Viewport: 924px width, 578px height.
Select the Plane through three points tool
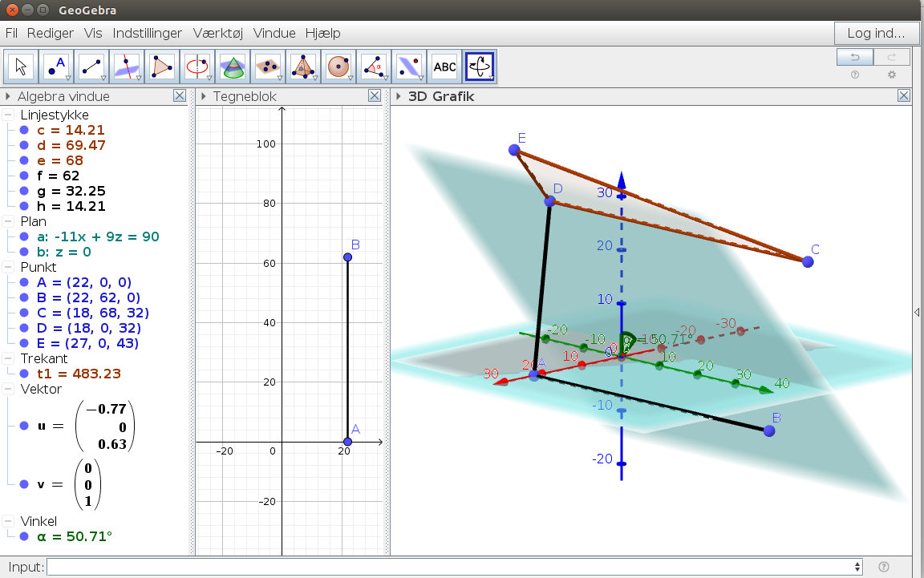point(268,67)
